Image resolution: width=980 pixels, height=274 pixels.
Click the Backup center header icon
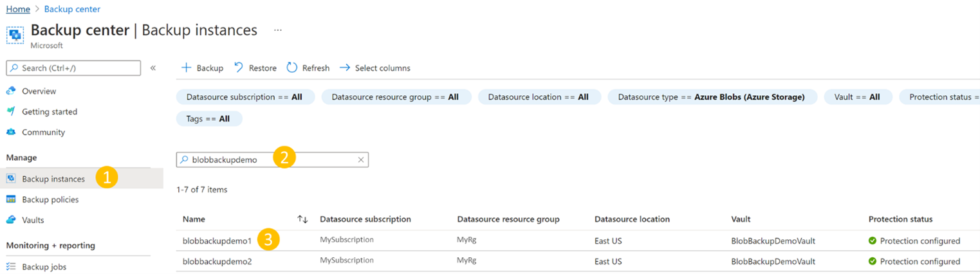(15, 33)
